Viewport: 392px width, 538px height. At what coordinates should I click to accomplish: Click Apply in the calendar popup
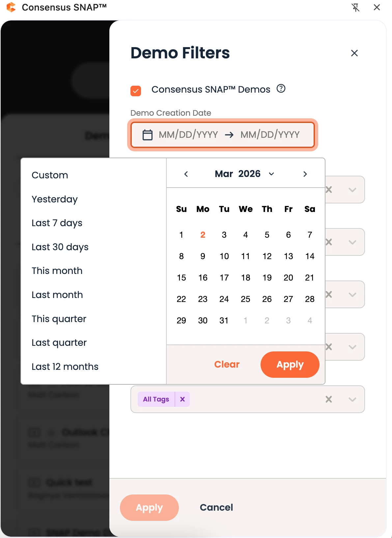pos(290,364)
